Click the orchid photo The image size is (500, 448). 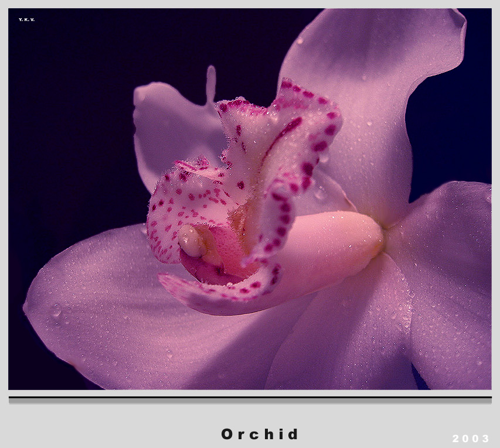pos(250,199)
